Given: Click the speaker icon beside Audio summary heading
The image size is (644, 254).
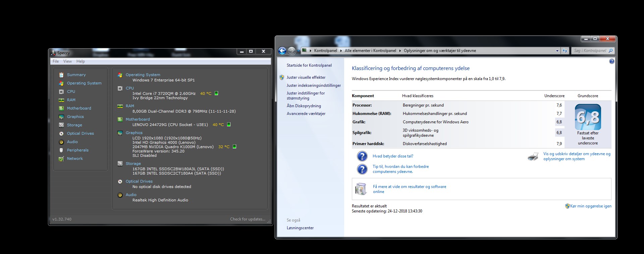Looking at the screenshot, I should pyautogui.click(x=120, y=195).
